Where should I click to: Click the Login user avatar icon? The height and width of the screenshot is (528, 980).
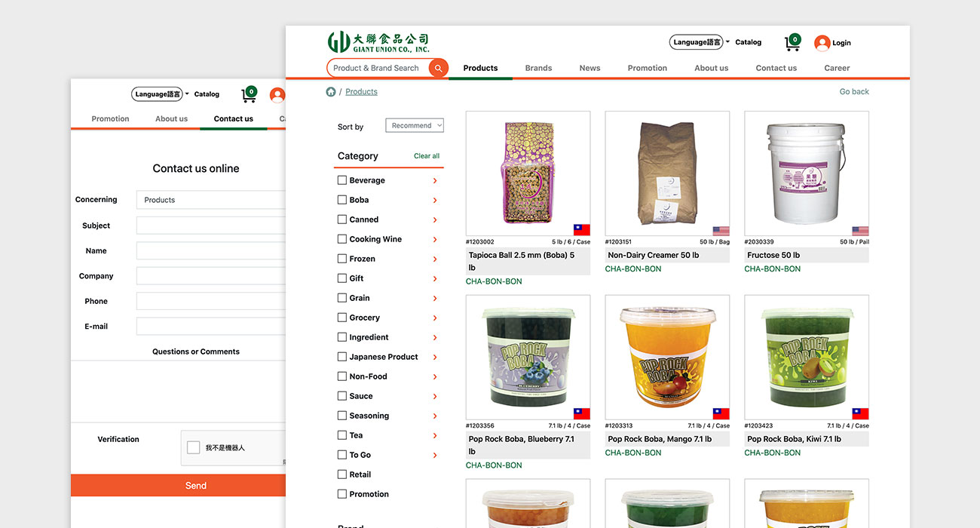click(822, 43)
